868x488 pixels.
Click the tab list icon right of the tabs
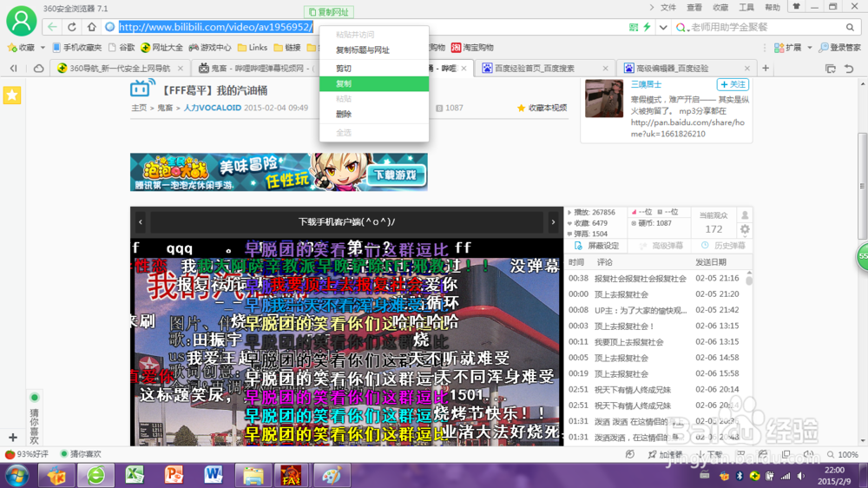[831, 68]
